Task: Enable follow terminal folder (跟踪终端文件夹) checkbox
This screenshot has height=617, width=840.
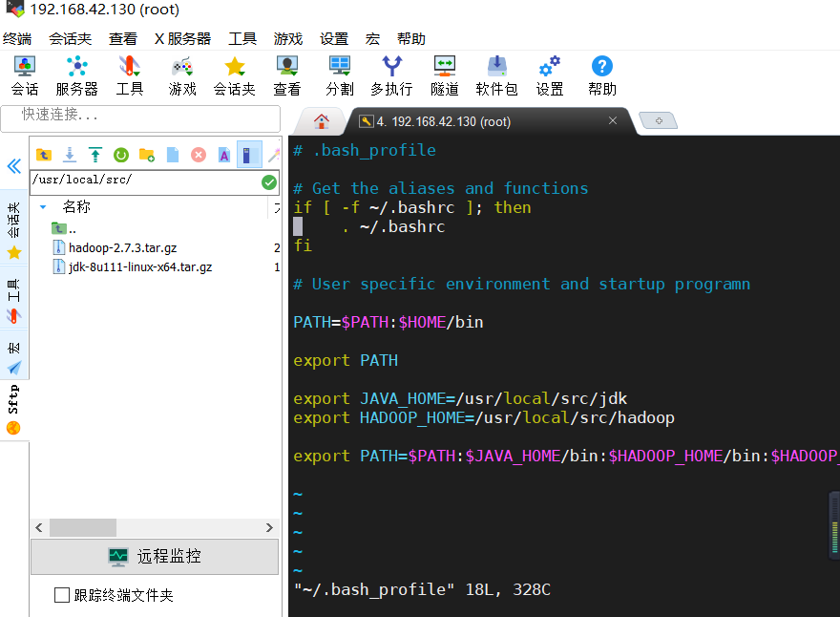Action: 62,594
